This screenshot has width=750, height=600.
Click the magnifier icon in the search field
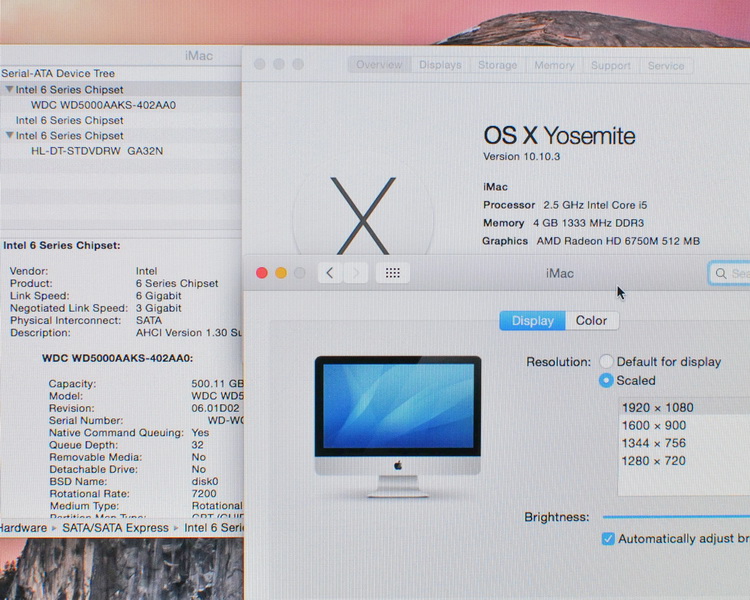coord(721,273)
